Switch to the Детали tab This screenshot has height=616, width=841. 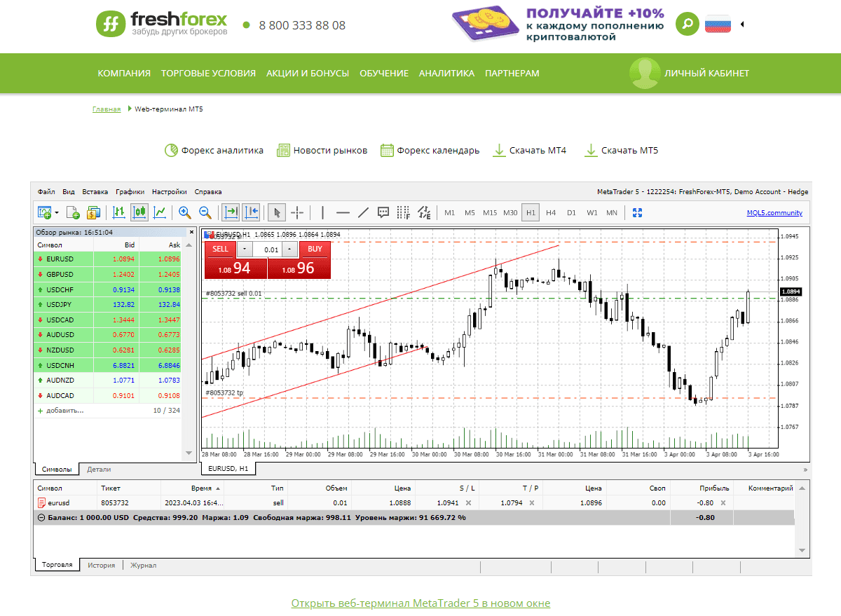(x=99, y=470)
